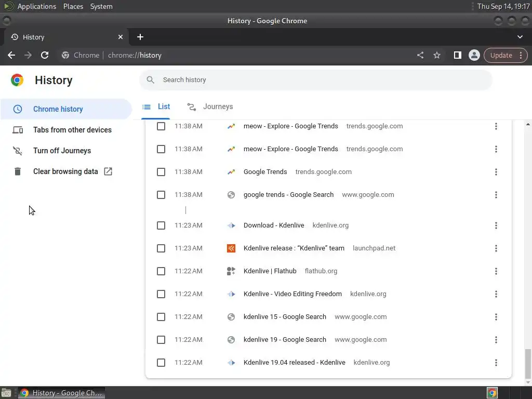The image size is (532, 399).
Task: Click the clock showing Thu Sep 14
Action: (503, 6)
